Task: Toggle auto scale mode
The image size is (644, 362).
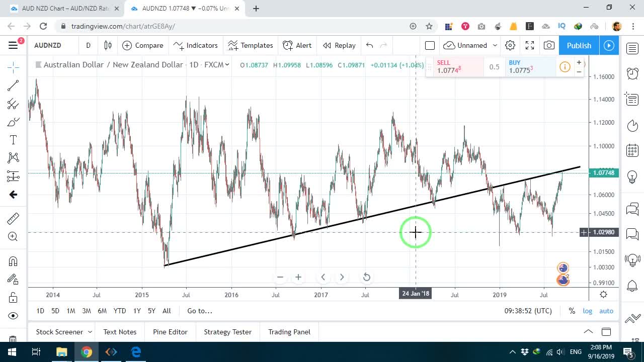Action: tap(606, 311)
